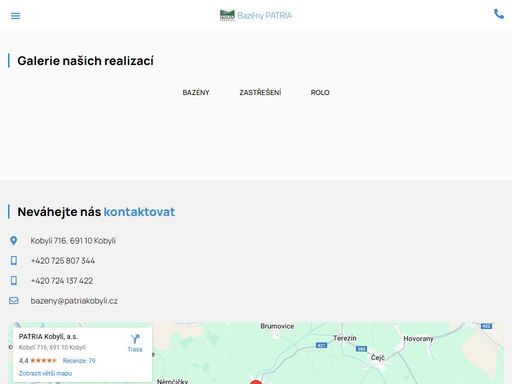The height and width of the screenshot is (384, 512).
Task: Click Čejč label on map
Action: [378, 358]
